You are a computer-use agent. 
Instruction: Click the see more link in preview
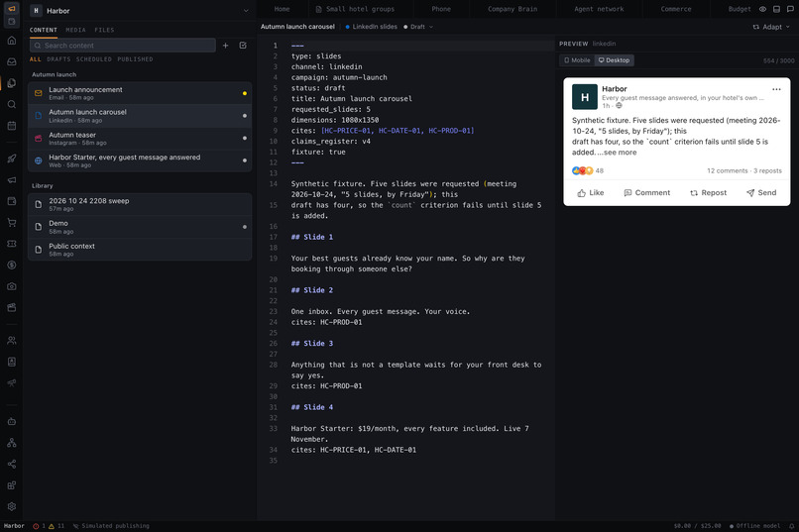pos(620,153)
